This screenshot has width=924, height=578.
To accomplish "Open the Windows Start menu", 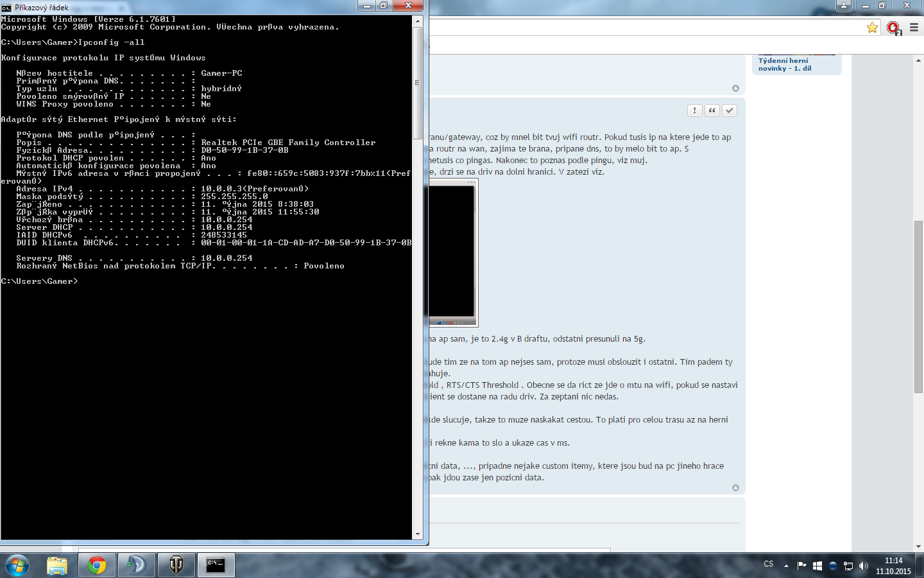I will click(x=17, y=565).
